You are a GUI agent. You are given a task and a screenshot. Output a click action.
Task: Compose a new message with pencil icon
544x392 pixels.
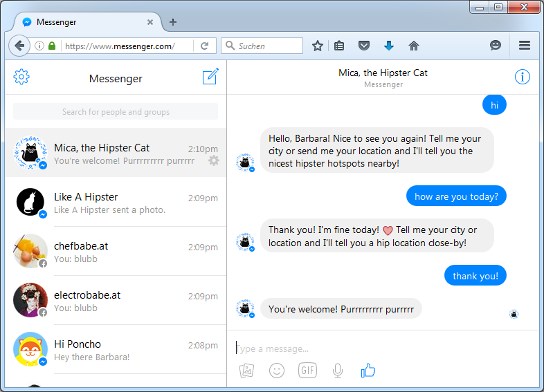coord(210,77)
